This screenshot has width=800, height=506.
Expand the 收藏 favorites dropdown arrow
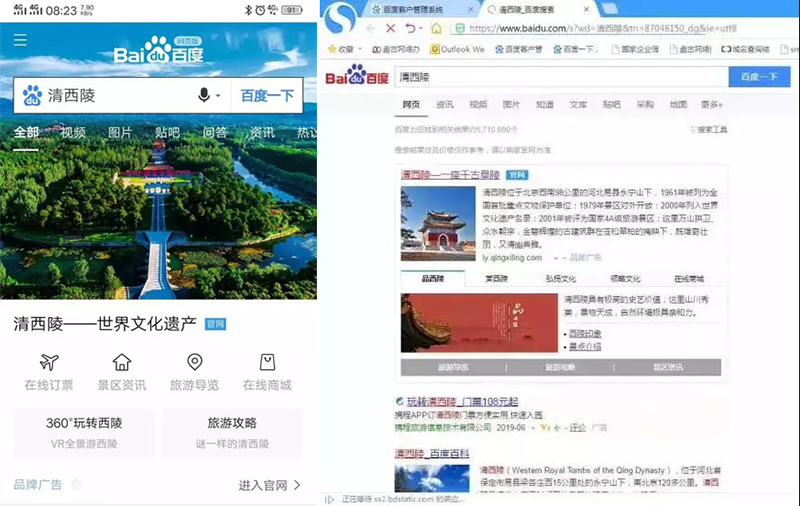pos(360,49)
